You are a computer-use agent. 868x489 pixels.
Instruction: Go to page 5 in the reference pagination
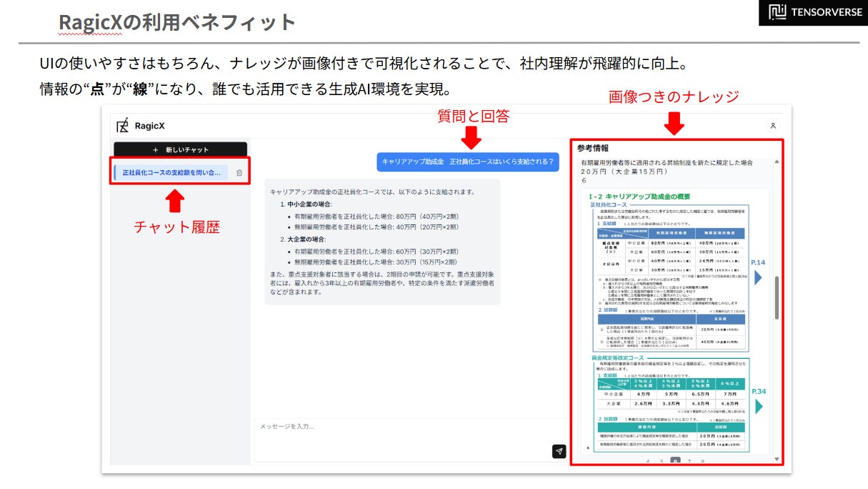click(662, 462)
